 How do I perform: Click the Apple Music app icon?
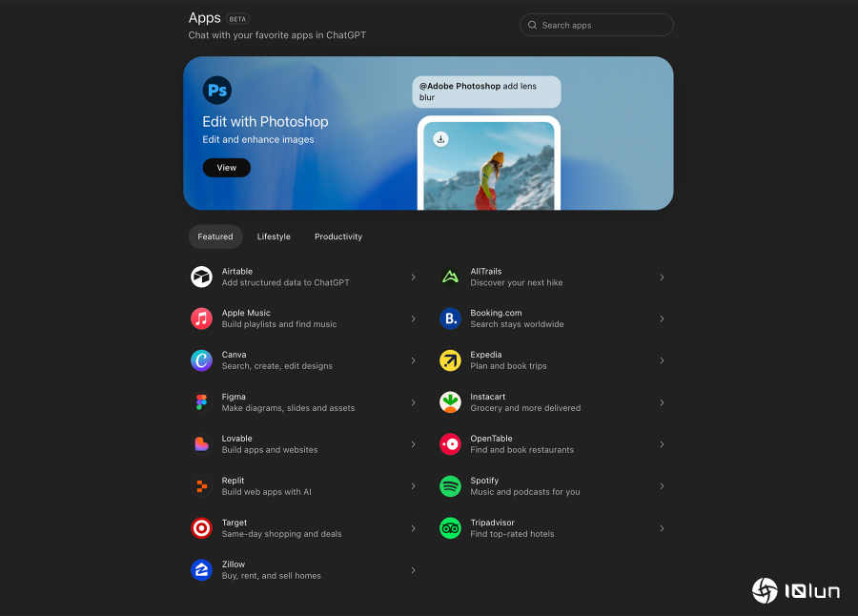201,318
